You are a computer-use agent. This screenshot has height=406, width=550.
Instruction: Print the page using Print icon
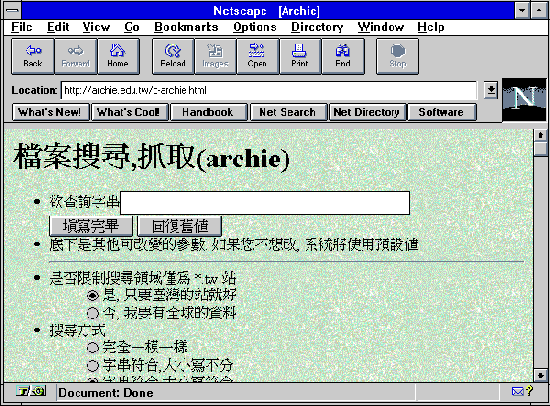click(x=300, y=56)
